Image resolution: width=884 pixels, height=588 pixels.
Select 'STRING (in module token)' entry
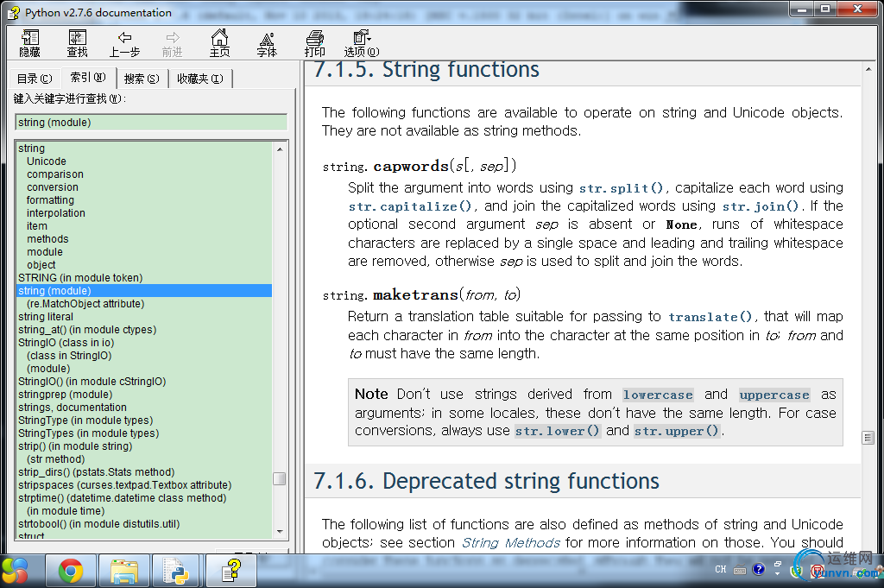click(80, 278)
